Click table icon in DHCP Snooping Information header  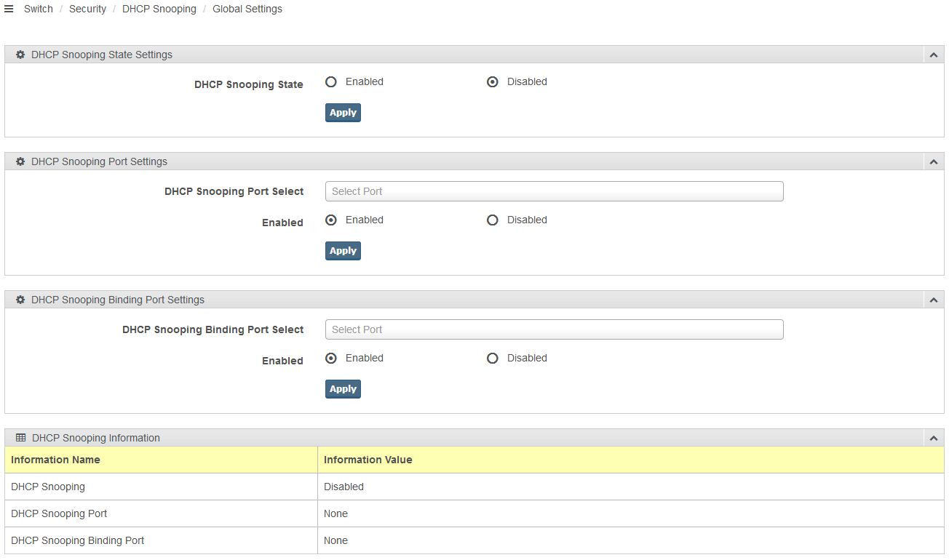click(x=20, y=438)
